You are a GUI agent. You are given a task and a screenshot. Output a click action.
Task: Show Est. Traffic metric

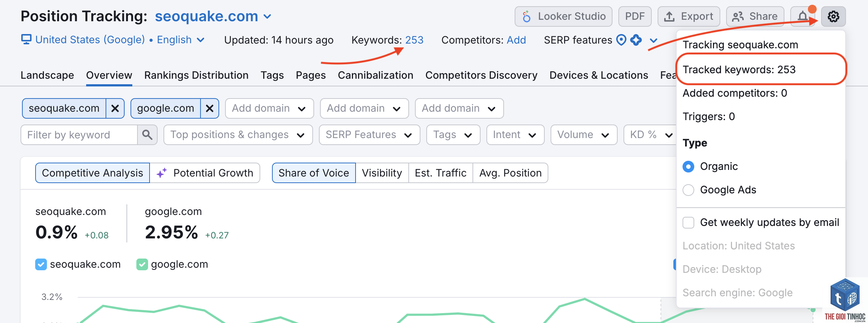pos(441,173)
